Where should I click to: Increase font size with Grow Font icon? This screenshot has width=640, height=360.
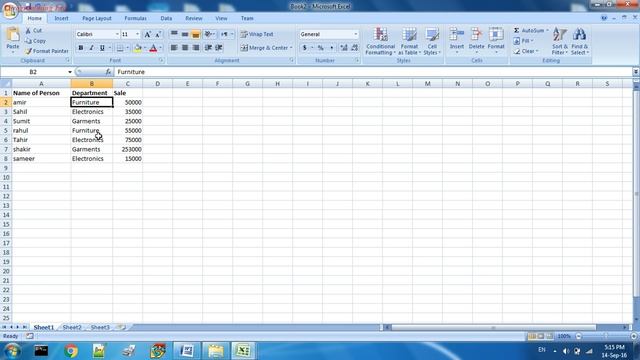click(x=147, y=35)
